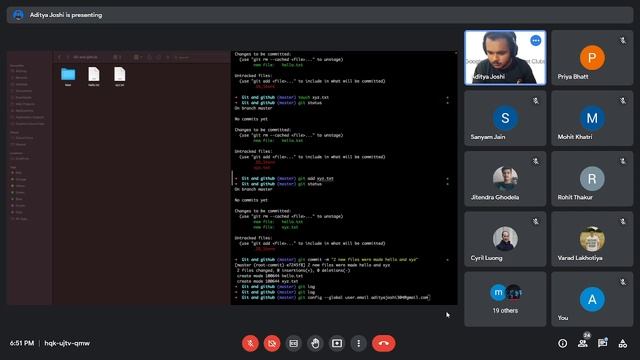Click your own muted microphone indicator
The height and width of the screenshot is (360, 640).
pos(622,282)
